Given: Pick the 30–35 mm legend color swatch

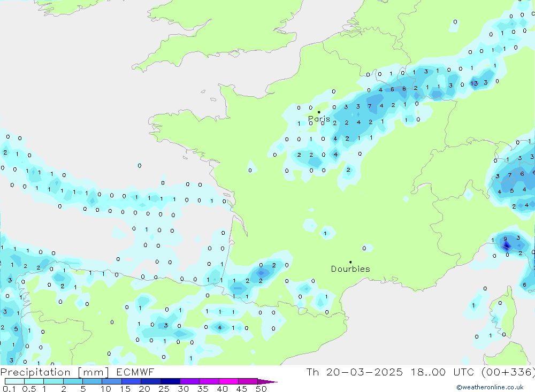Looking at the screenshot, I should [190, 381].
